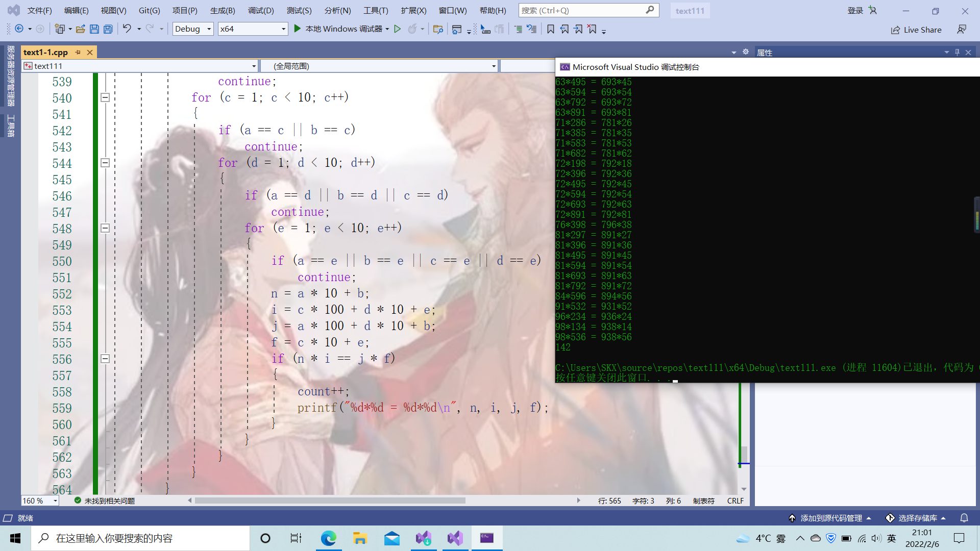The image size is (980, 551).
Task: Open the Mail app from the taskbar
Action: tap(392, 538)
